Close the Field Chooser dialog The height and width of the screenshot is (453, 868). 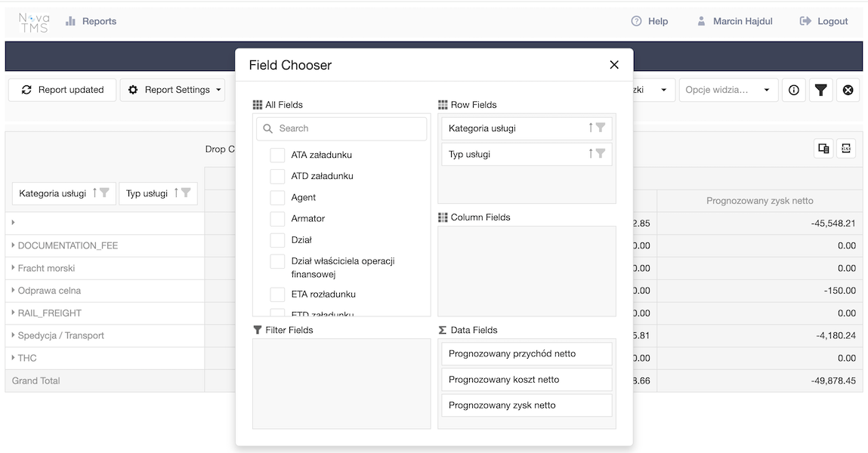point(614,65)
